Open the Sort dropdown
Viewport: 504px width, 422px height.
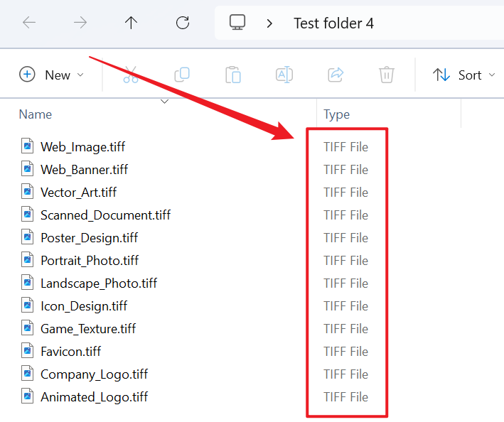tap(463, 75)
